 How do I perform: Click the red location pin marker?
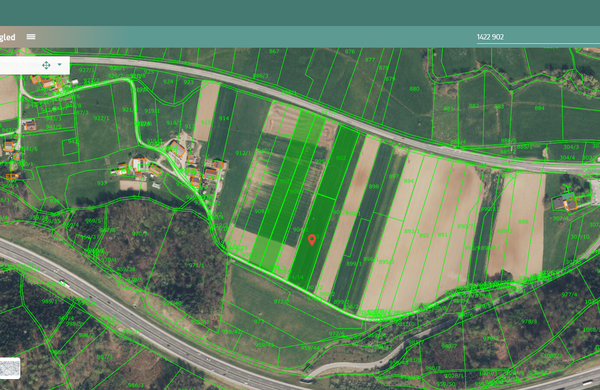click(312, 240)
